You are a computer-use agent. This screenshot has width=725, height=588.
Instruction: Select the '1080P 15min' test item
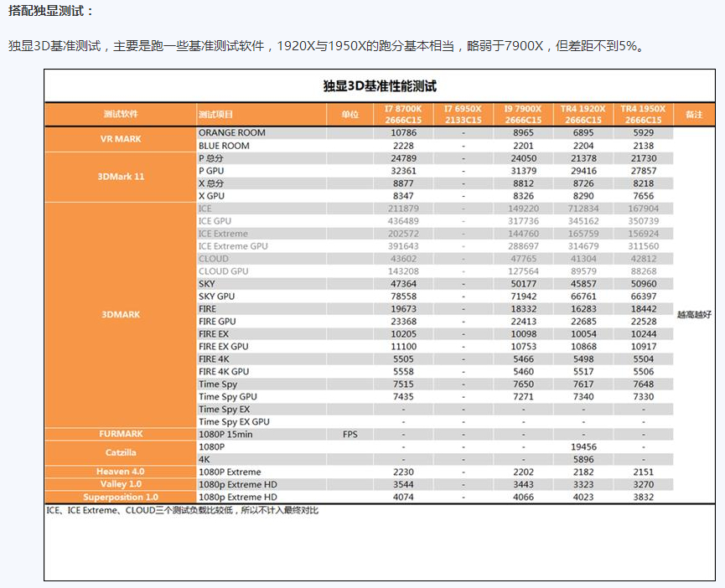(x=225, y=434)
